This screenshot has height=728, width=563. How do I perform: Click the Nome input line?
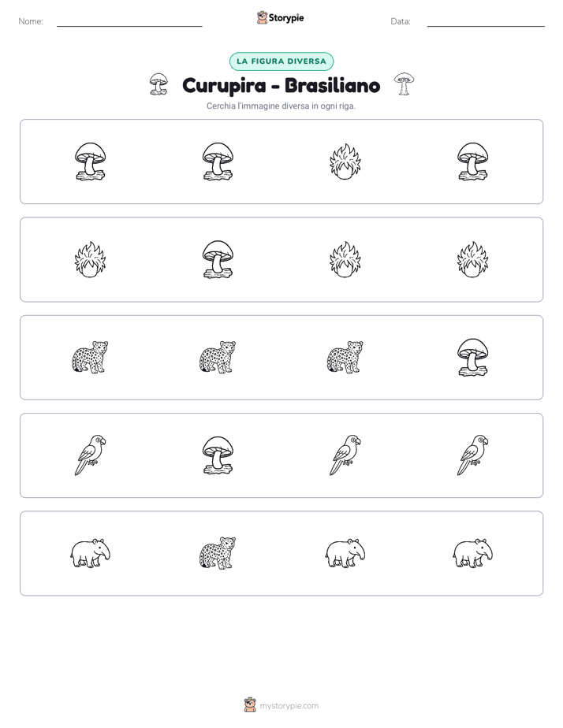(129, 23)
